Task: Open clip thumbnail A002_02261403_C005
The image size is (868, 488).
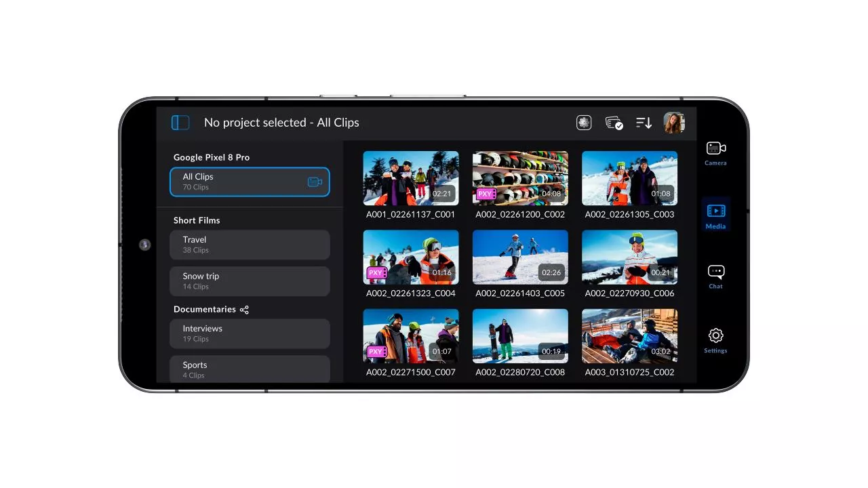Action: [x=520, y=256]
